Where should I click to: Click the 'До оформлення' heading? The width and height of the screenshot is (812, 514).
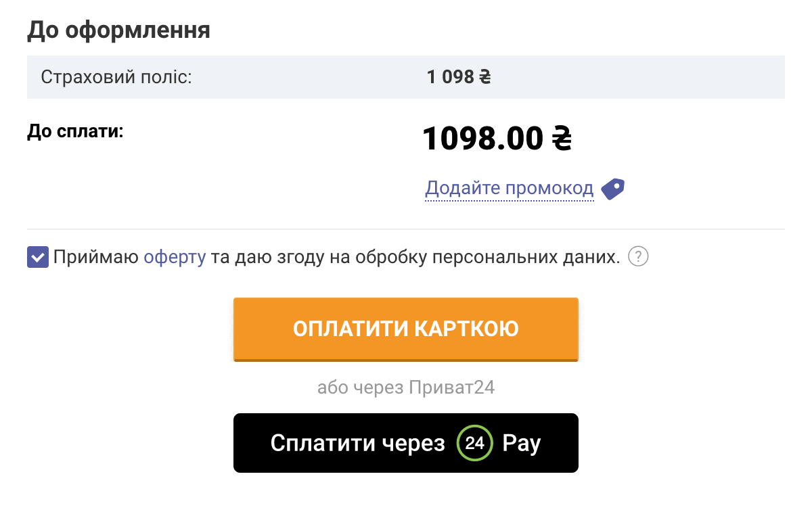coord(118,30)
